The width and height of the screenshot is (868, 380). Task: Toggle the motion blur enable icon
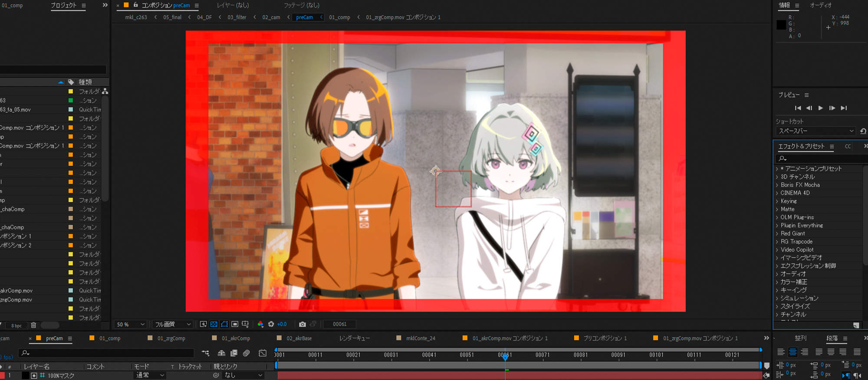pos(247,353)
